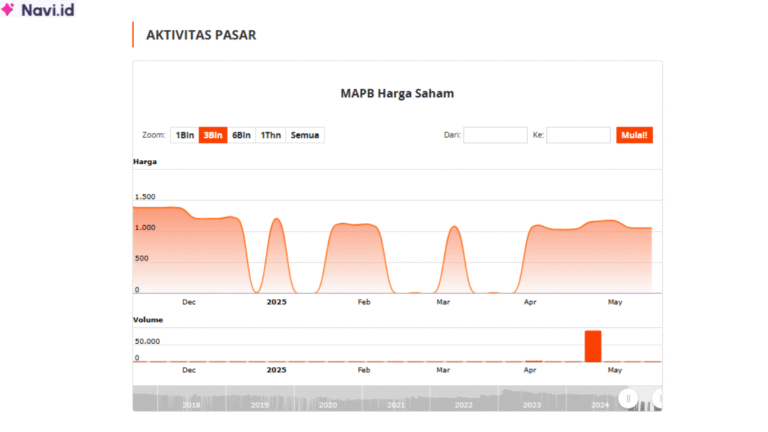This screenshot has width=768, height=432.
Task: Click 2023 in the navigator timeline
Action: click(x=532, y=405)
